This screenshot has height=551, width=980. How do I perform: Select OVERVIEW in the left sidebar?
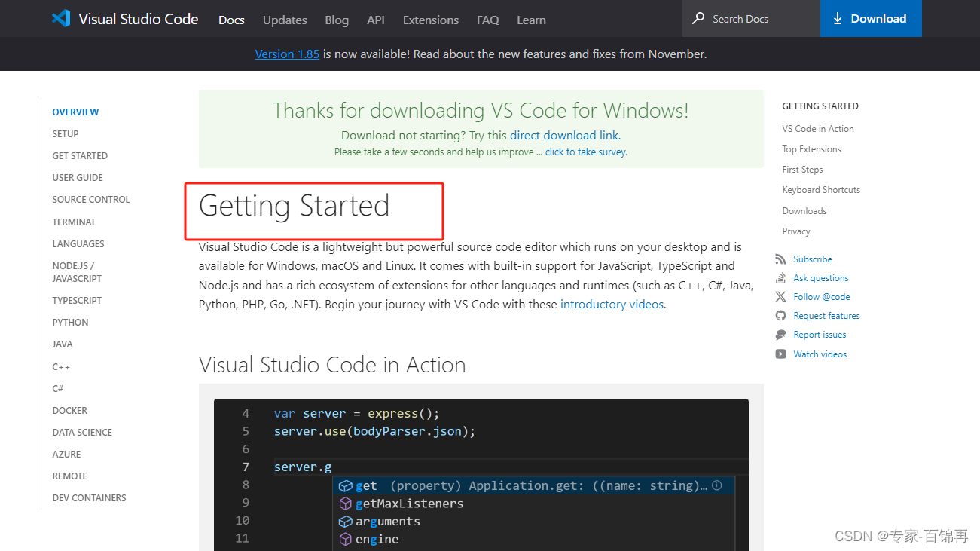[75, 112]
